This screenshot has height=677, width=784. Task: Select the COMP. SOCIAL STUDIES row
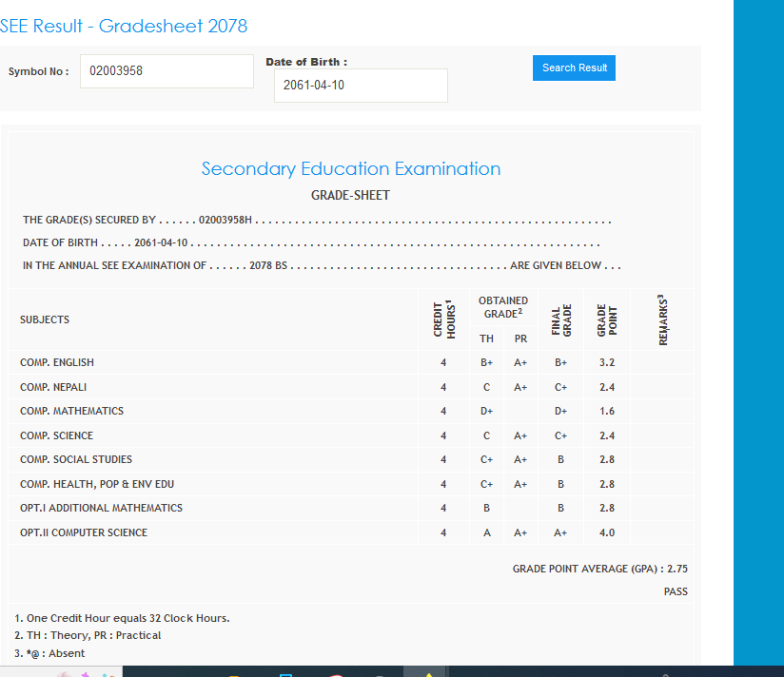coord(76,459)
